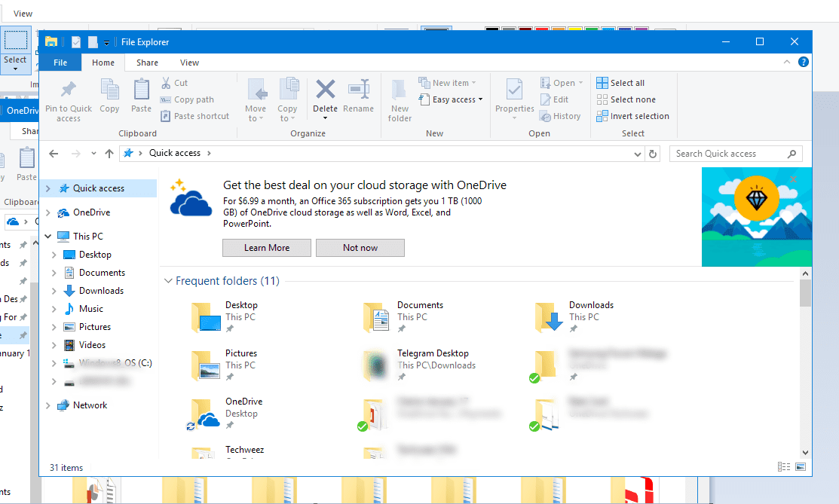Navigate Back with the left arrow
Image resolution: width=839 pixels, height=504 pixels.
click(54, 154)
